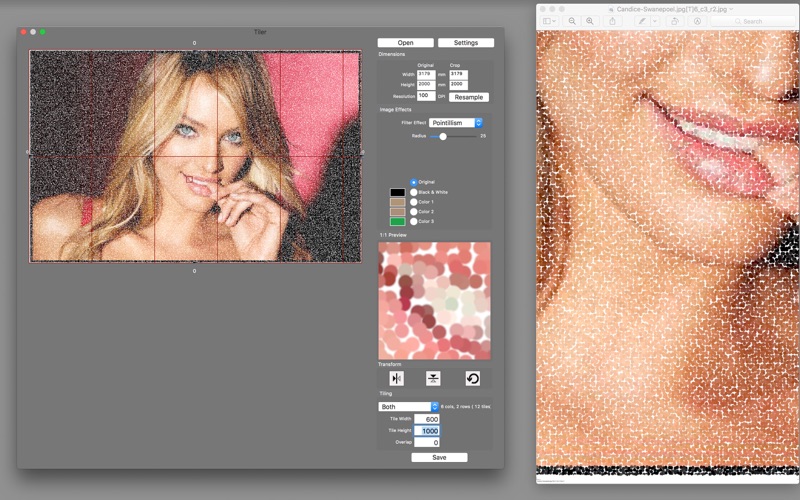This screenshot has width=800, height=500.
Task: Choose the Color 3 radio button
Action: tap(414, 221)
